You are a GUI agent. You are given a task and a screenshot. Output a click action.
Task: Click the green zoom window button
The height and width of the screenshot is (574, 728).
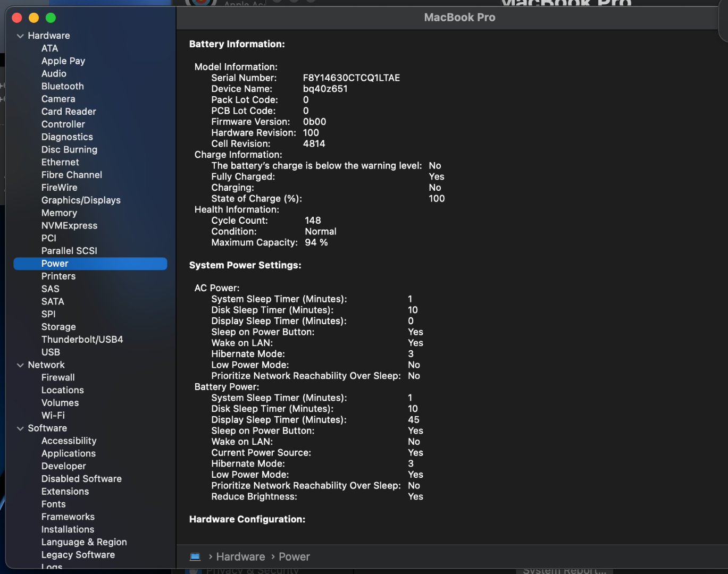(51, 18)
